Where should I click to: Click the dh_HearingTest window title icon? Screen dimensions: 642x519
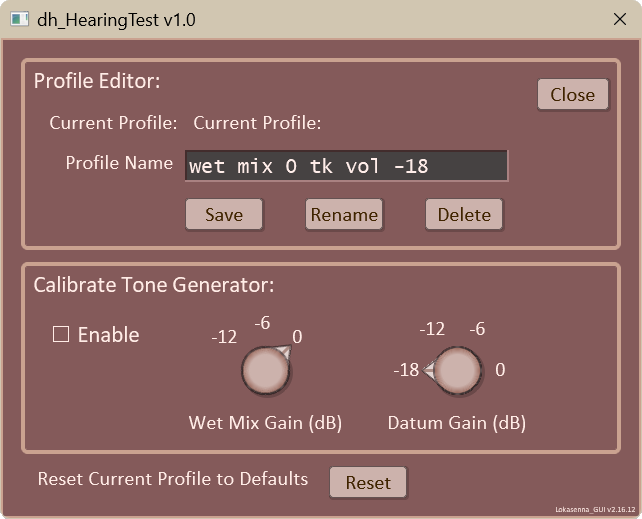pos(19,19)
